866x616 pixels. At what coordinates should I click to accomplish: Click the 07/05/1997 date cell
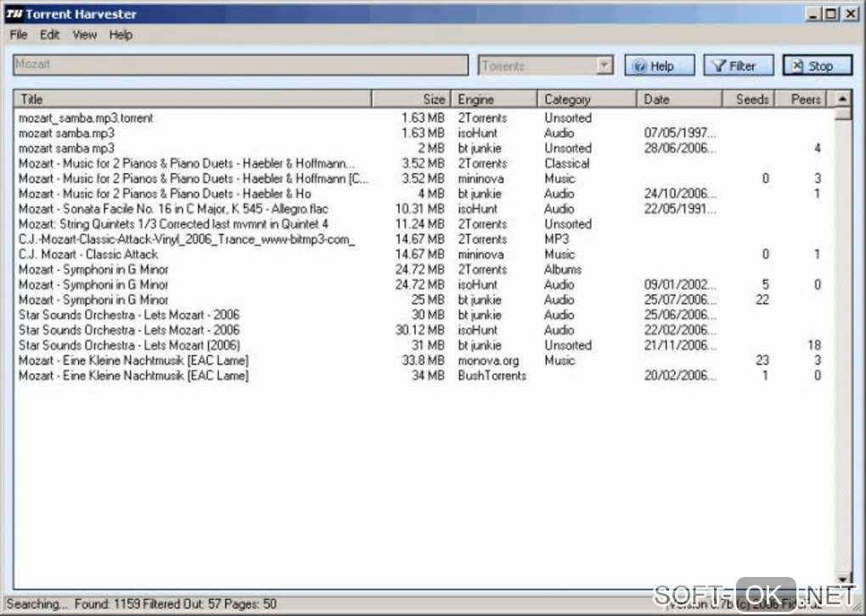(x=680, y=133)
